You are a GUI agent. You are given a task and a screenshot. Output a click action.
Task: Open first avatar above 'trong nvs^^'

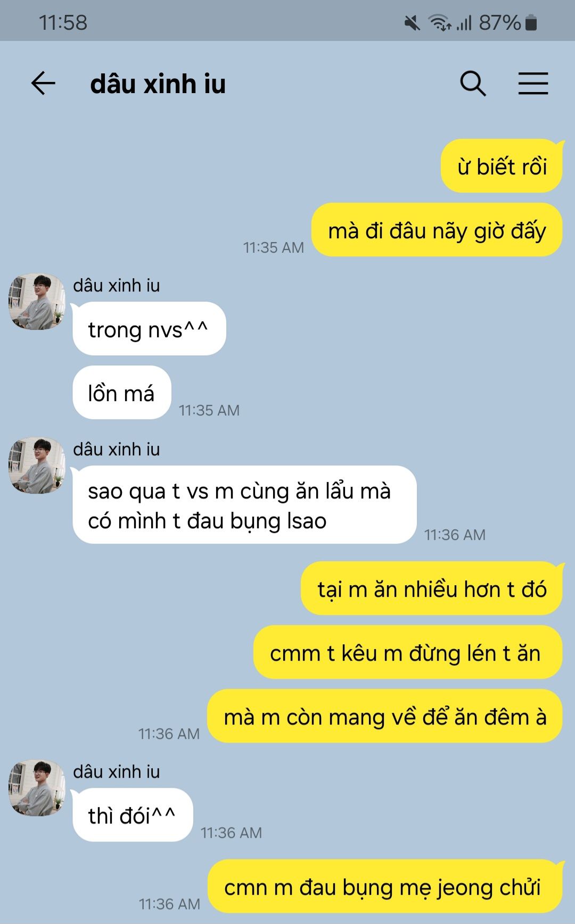click(x=37, y=302)
